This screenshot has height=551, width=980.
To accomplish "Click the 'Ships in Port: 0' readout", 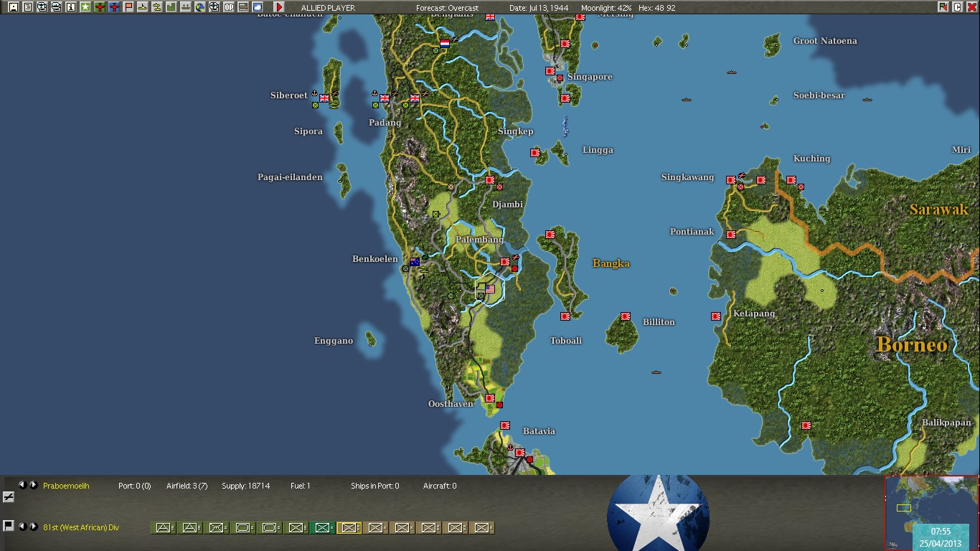I will (375, 486).
